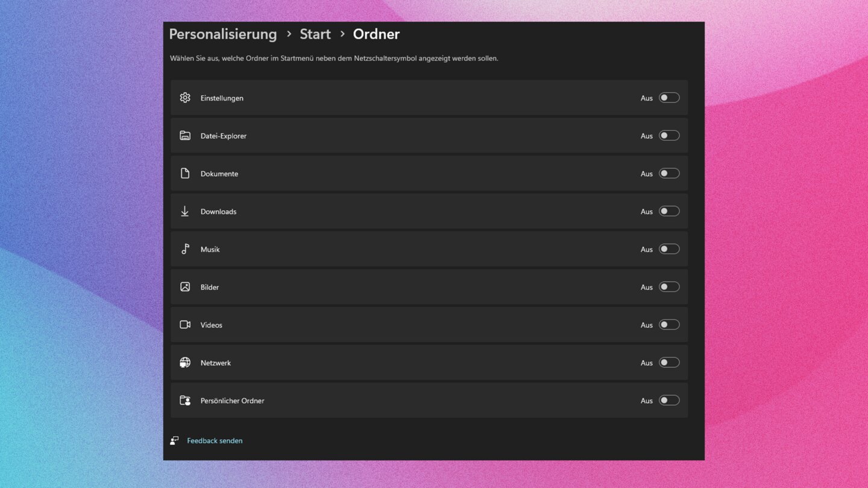Click the Videos row label

(x=212, y=325)
